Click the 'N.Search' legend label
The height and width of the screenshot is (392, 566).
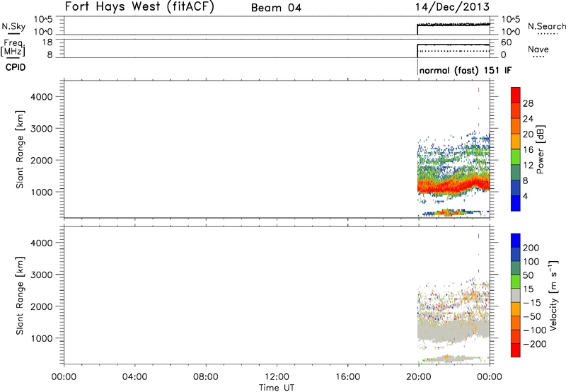[546, 26]
